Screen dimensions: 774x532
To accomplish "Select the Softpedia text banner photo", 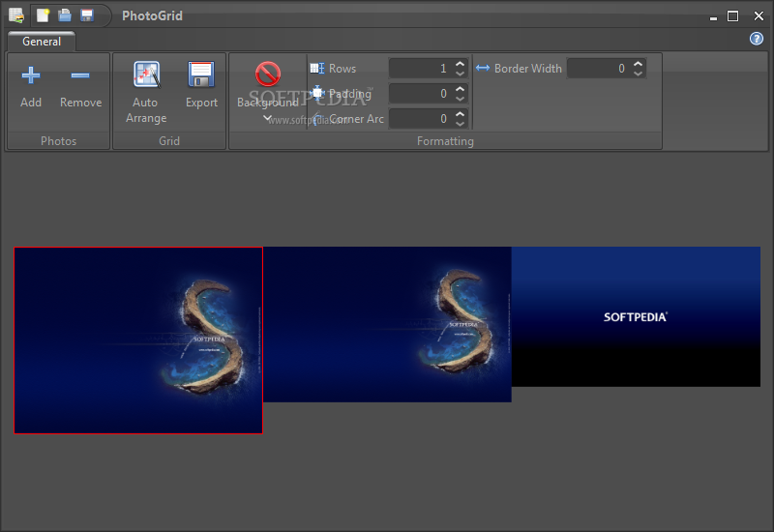I will (x=636, y=316).
